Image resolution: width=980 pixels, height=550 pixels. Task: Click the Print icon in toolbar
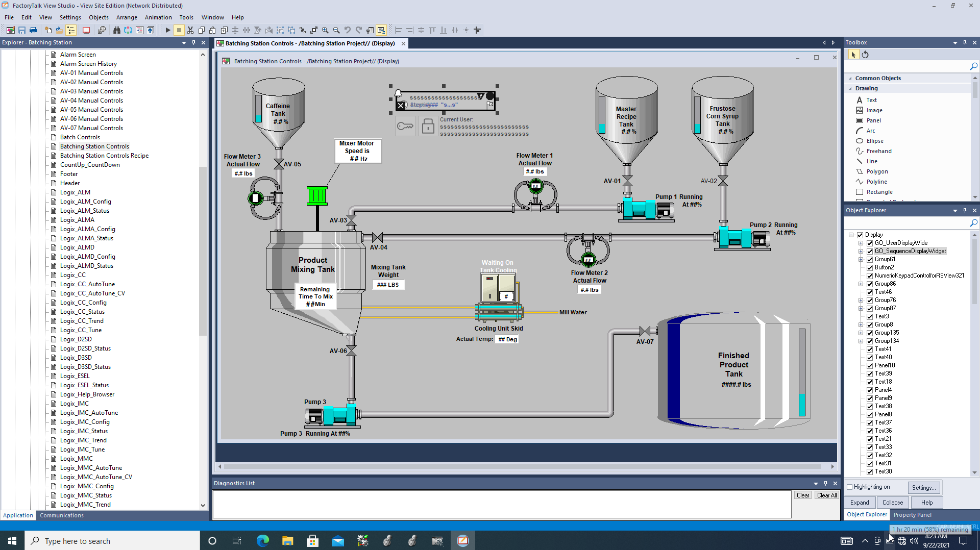(33, 30)
